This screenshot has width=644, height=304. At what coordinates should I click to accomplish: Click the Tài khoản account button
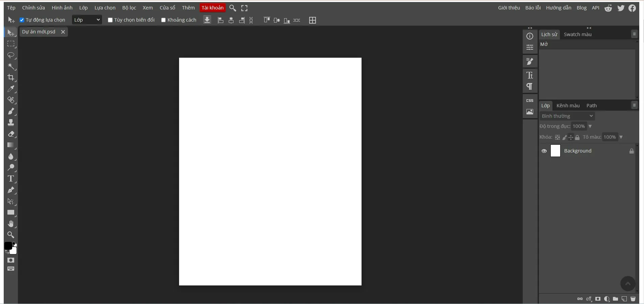(213, 8)
